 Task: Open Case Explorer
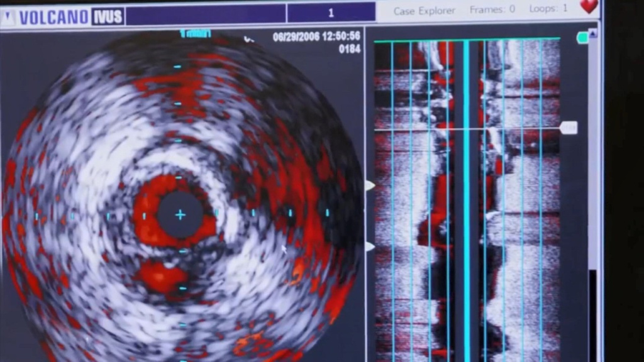[x=424, y=10]
